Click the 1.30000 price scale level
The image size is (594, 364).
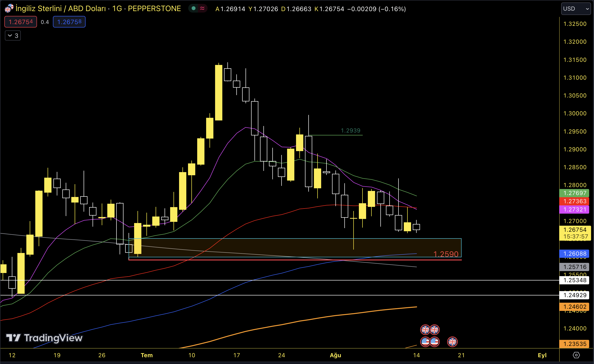(x=575, y=113)
